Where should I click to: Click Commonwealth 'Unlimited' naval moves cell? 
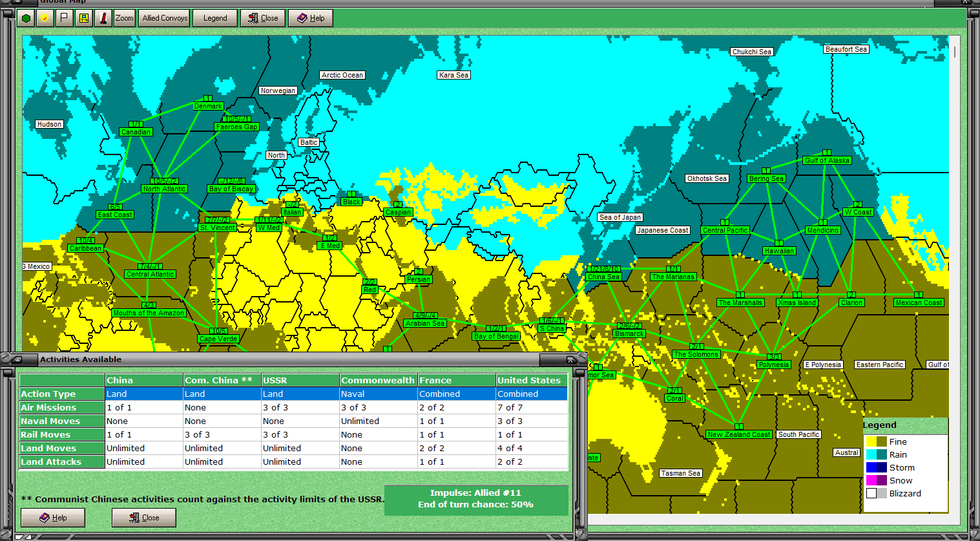tap(379, 421)
